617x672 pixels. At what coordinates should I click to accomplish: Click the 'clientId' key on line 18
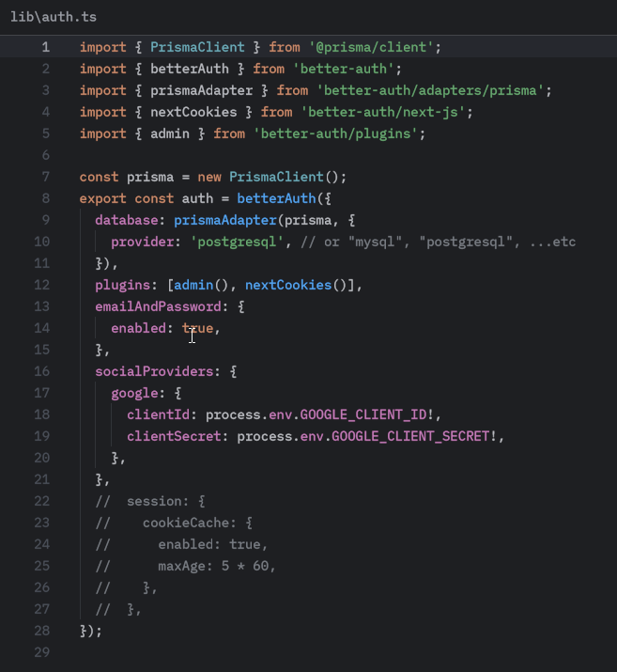(158, 414)
